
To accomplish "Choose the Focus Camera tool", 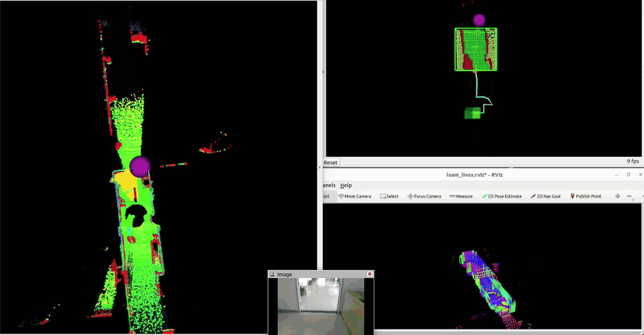I will click(424, 196).
